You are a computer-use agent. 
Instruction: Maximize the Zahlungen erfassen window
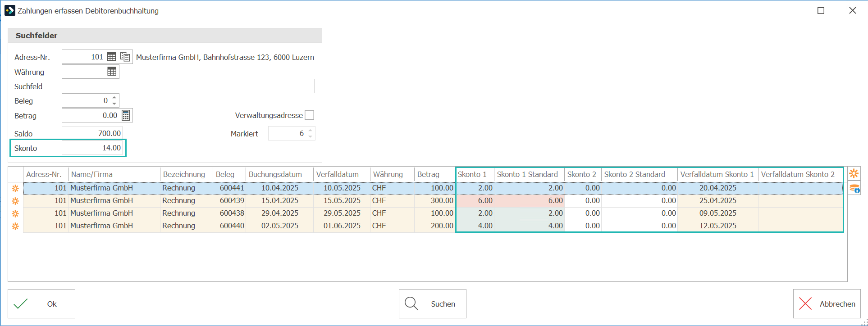coord(821,10)
